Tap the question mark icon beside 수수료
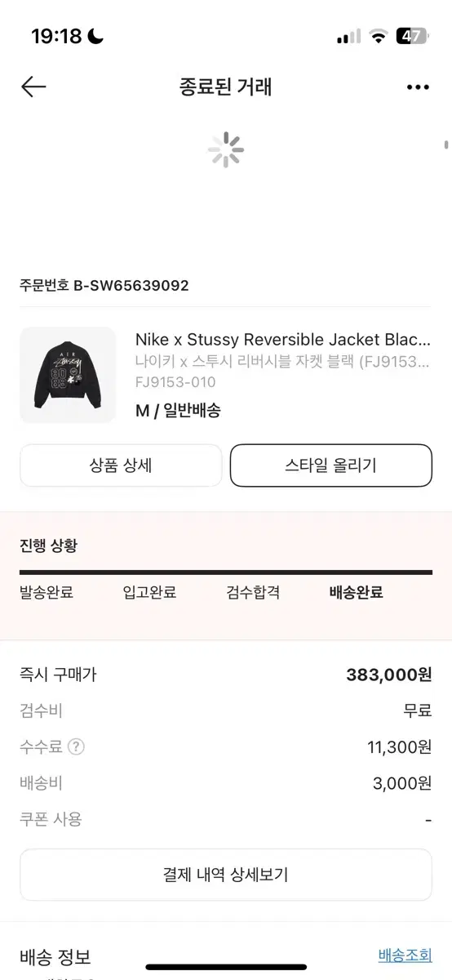 (76, 746)
